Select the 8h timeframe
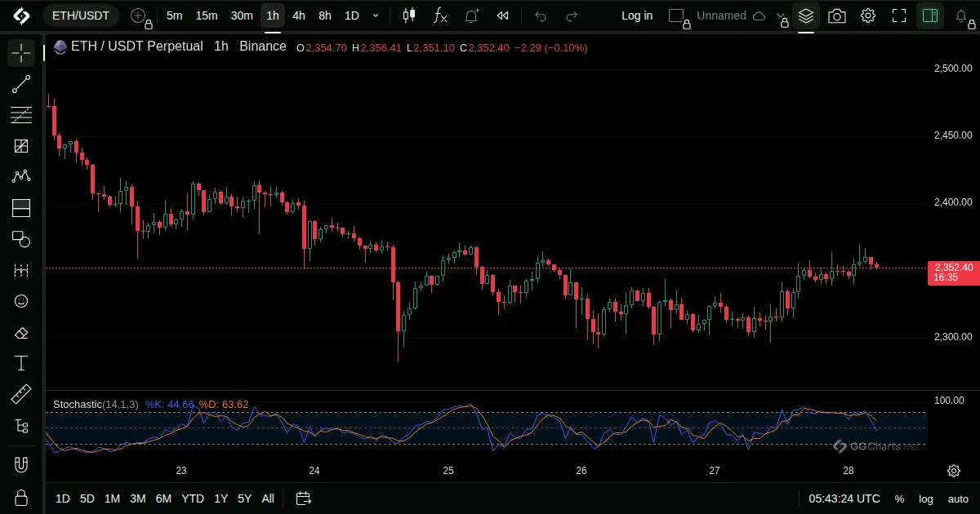Screen dimensions: 980x514 tap(325, 16)
